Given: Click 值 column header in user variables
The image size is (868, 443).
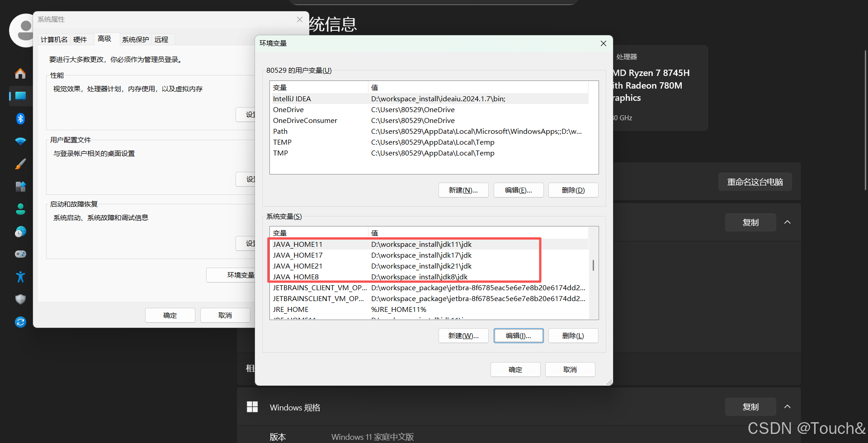Looking at the screenshot, I should (x=478, y=88).
